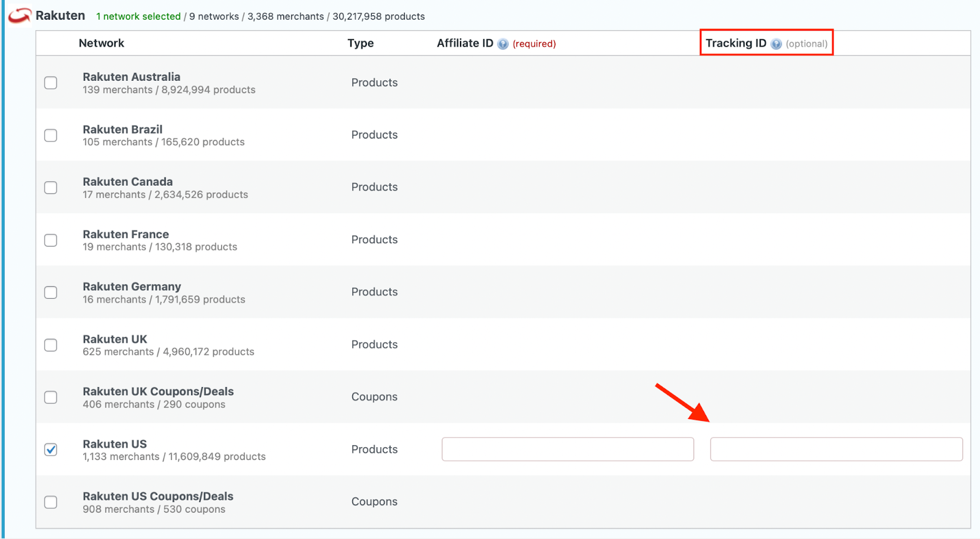This screenshot has height=539, width=980.
Task: Select the Rakuten France network name
Action: point(126,234)
